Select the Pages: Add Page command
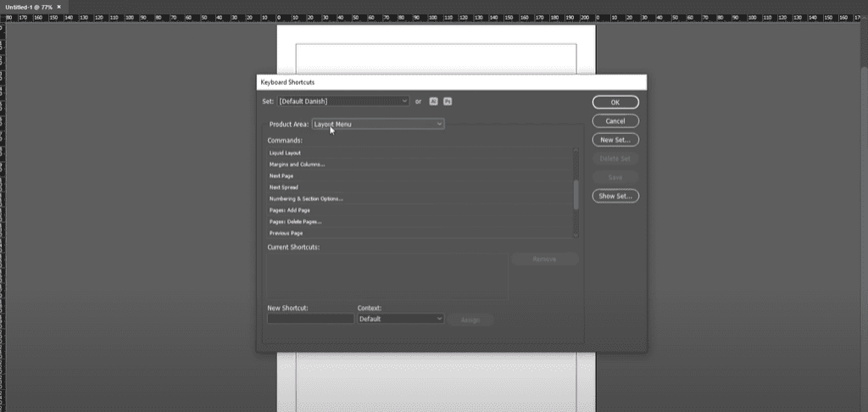 click(x=290, y=210)
